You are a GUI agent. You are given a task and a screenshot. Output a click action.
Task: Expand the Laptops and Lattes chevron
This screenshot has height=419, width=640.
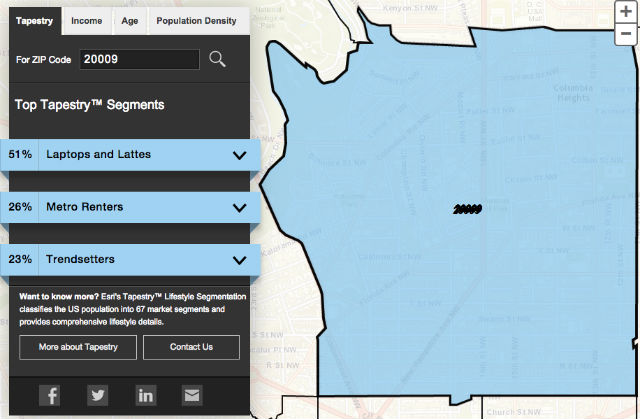[x=240, y=155]
